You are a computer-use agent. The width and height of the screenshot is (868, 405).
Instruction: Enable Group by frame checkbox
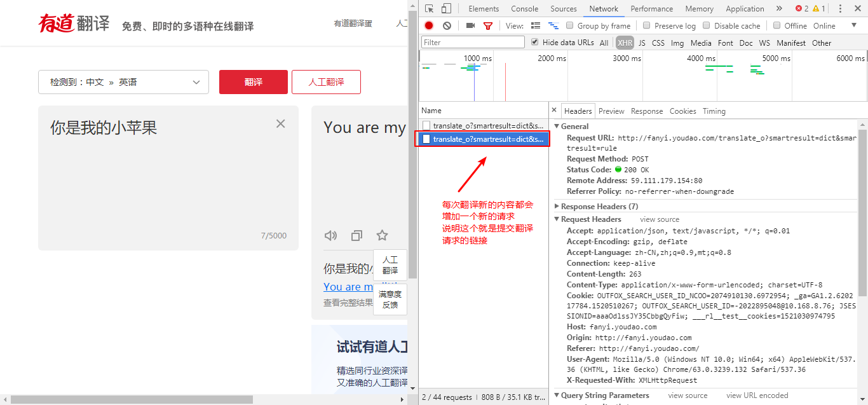point(570,25)
